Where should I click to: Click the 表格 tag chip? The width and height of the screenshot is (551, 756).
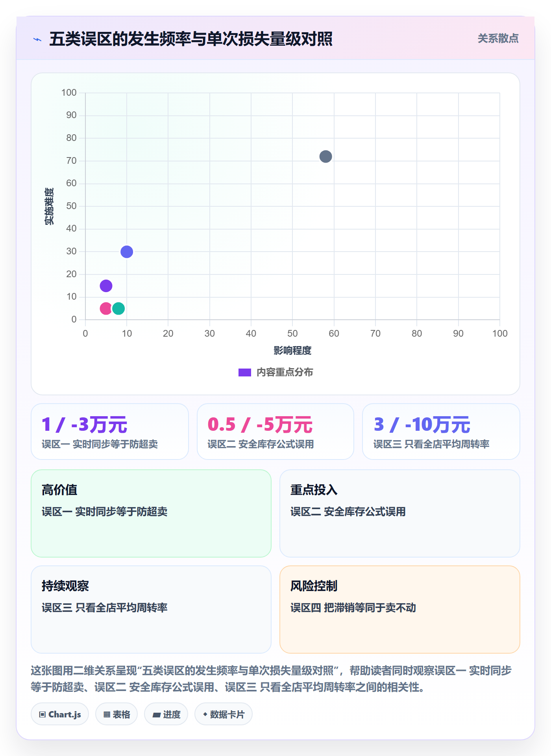(116, 714)
